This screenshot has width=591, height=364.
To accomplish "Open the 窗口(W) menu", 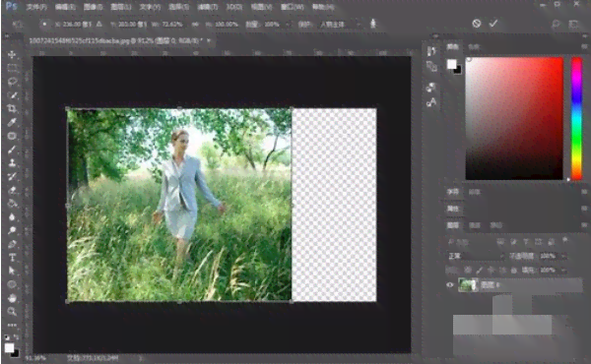I will tap(293, 7).
